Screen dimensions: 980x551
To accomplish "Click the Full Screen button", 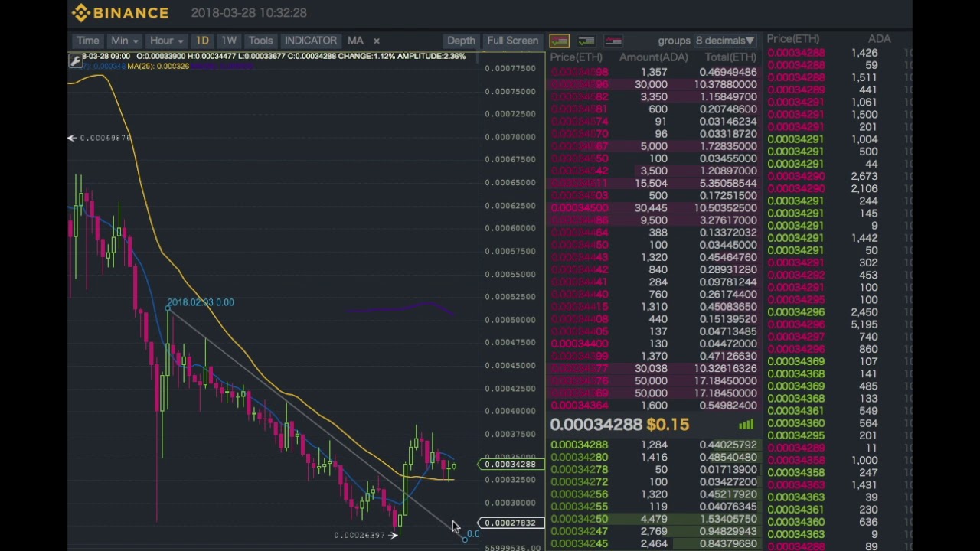I will pyautogui.click(x=512, y=41).
